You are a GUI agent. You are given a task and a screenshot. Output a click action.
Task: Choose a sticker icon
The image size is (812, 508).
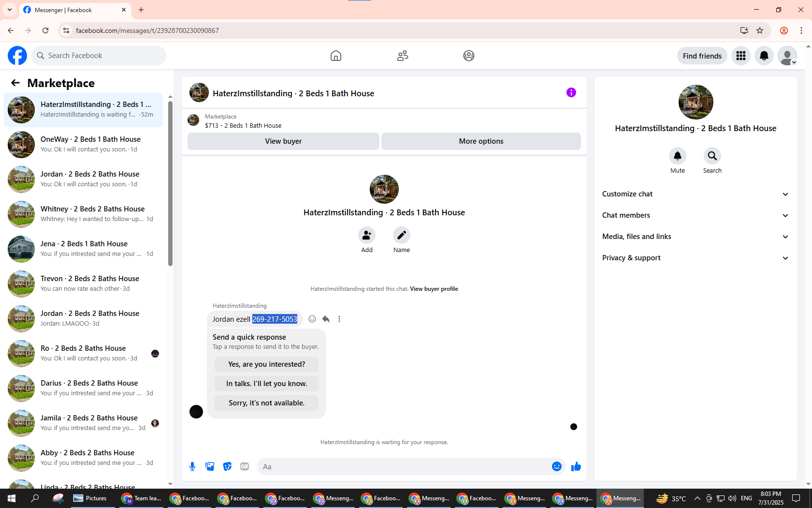point(227,466)
